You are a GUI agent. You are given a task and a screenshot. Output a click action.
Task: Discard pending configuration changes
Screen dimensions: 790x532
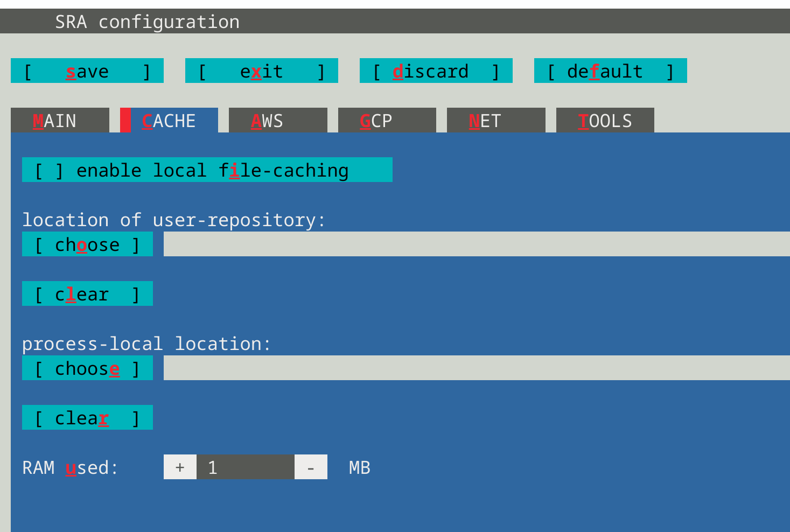[436, 71]
